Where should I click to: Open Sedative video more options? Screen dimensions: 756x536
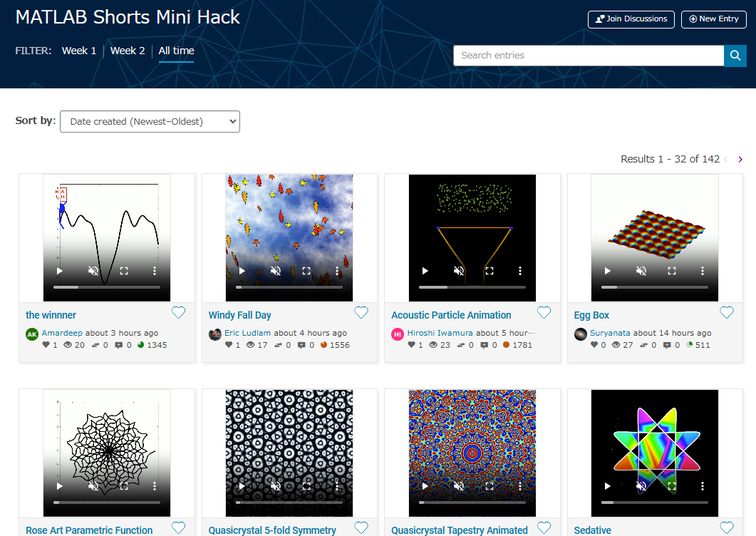(703, 486)
